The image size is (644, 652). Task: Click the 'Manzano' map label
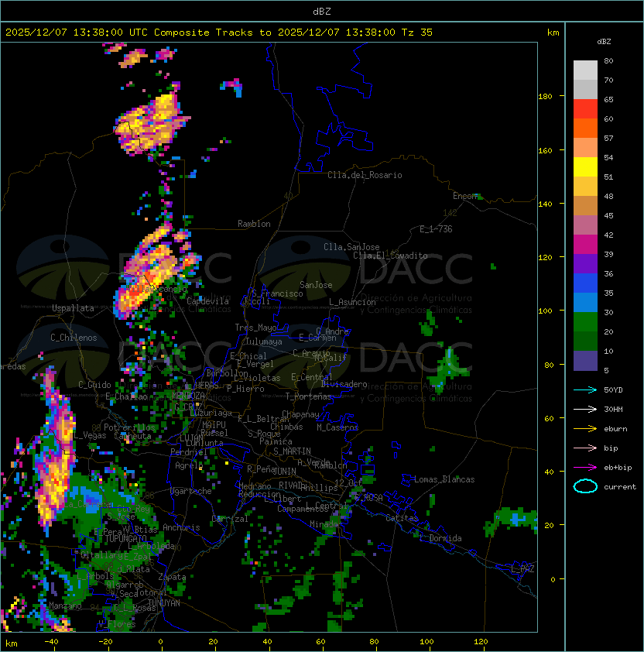[x=65, y=606]
